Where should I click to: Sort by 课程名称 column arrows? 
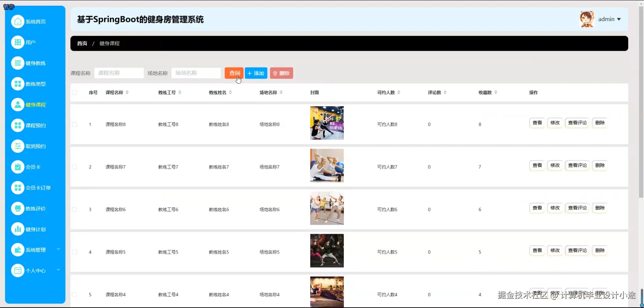127,92
